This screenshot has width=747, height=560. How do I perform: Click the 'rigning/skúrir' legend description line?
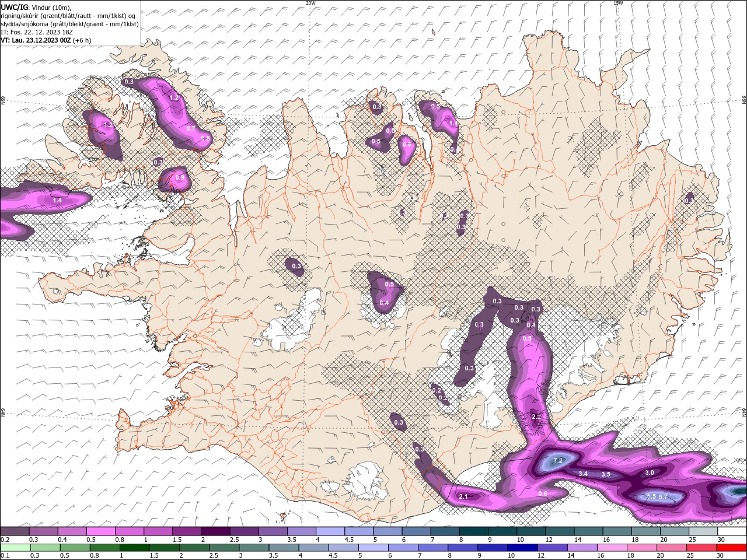tap(68, 16)
